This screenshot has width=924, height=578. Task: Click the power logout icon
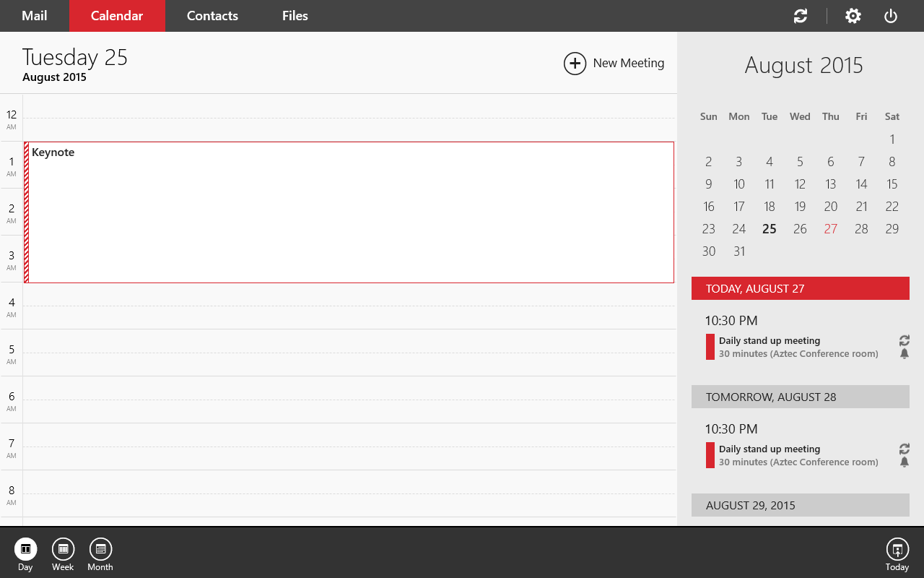click(891, 16)
